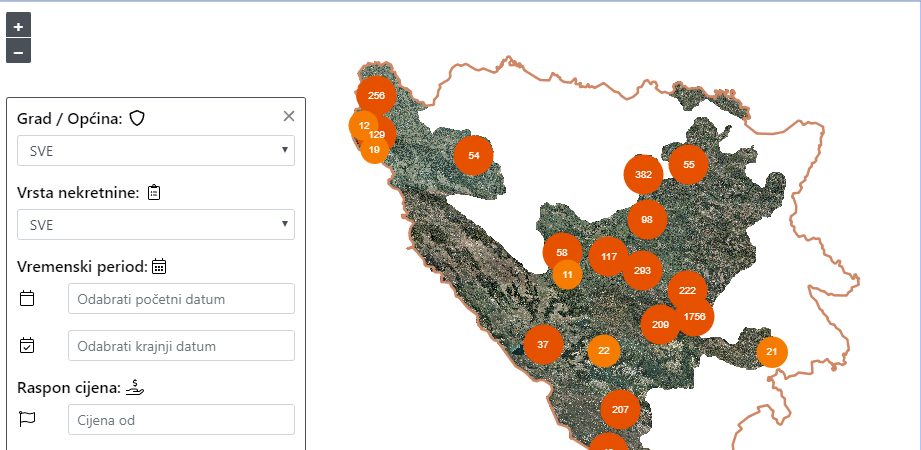This screenshot has width=921, height=450.
Task: Click calendar icon beside Vremenski period
Action: [159, 266]
